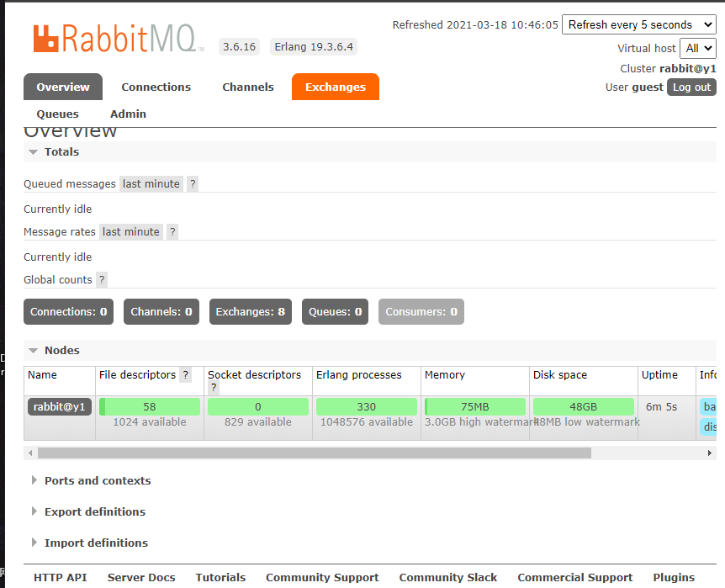
Task: Open the Virtual host dropdown
Action: pos(698,48)
